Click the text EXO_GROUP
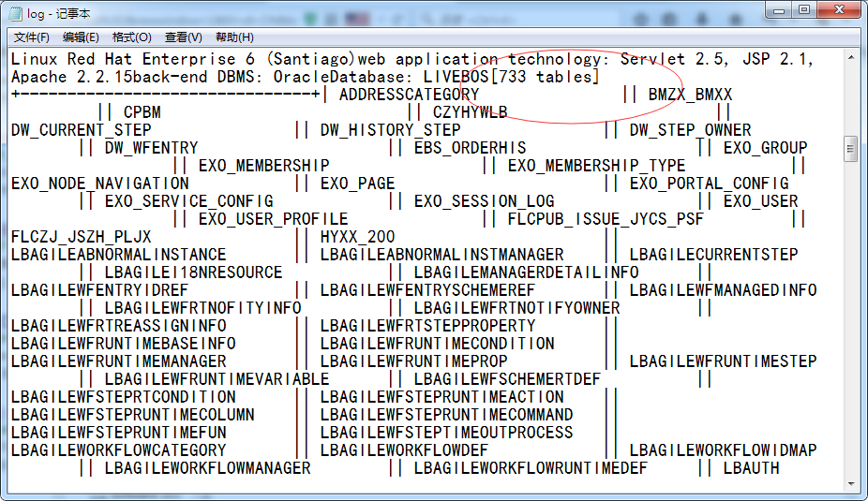This screenshot has height=501, width=868. tap(765, 148)
